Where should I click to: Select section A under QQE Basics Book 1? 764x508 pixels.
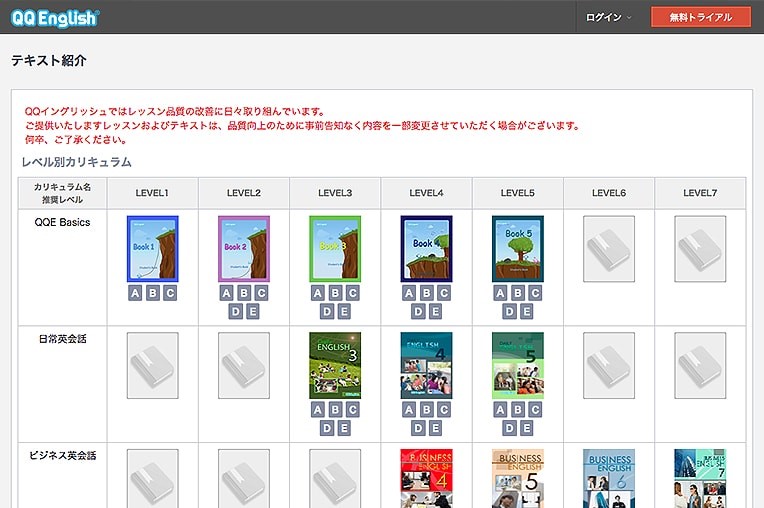[135, 293]
